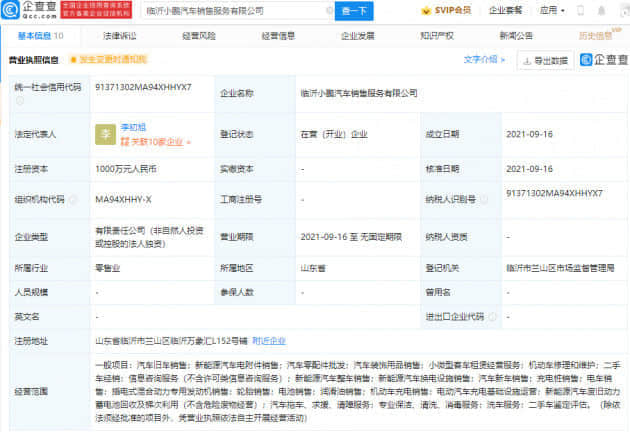Click the 营业执照信息 section heading
The height and width of the screenshot is (432, 630).
pyautogui.click(x=34, y=60)
